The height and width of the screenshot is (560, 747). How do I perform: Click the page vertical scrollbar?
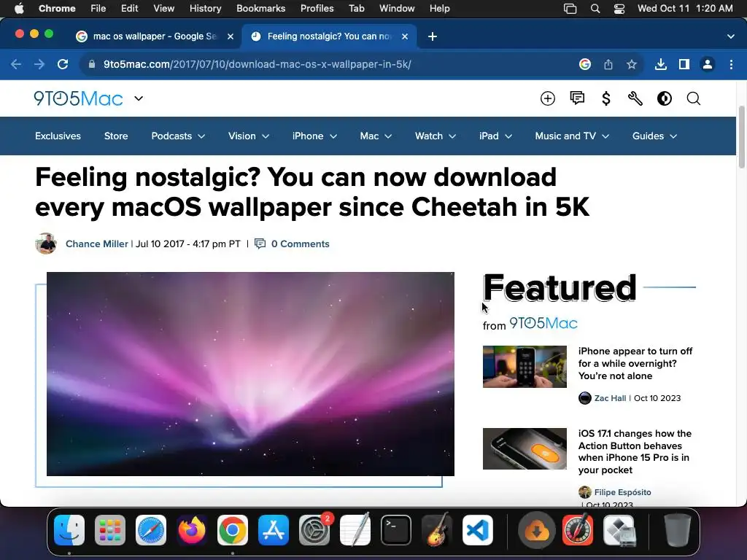coord(741,137)
